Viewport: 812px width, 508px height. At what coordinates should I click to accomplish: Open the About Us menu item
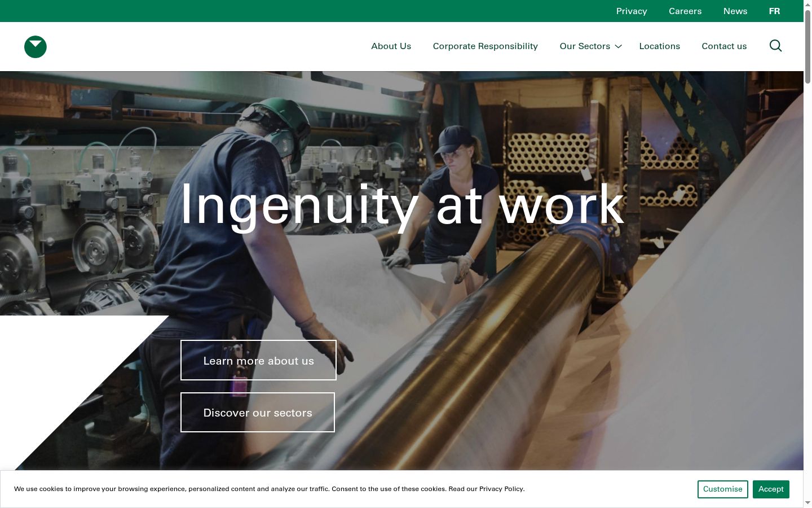[x=391, y=46]
